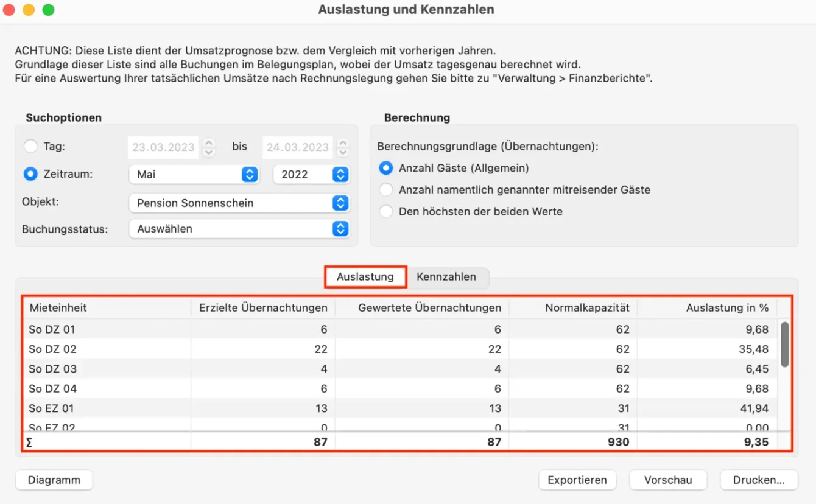Click the total Normalkapazität value 930

618,442
